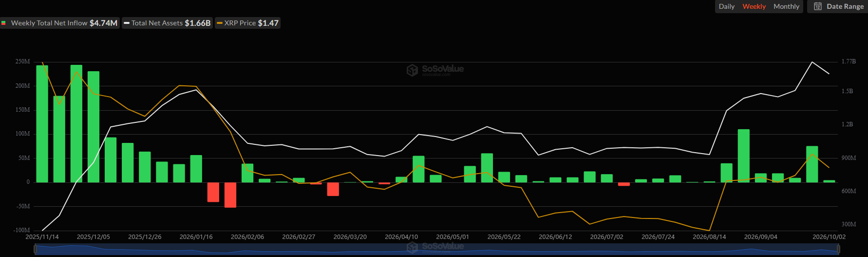Click x-axis label 2026/09/04
868x257 pixels.
click(x=761, y=237)
